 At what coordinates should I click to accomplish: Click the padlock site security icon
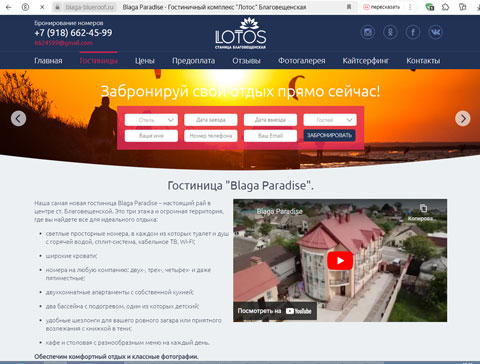(57, 7)
